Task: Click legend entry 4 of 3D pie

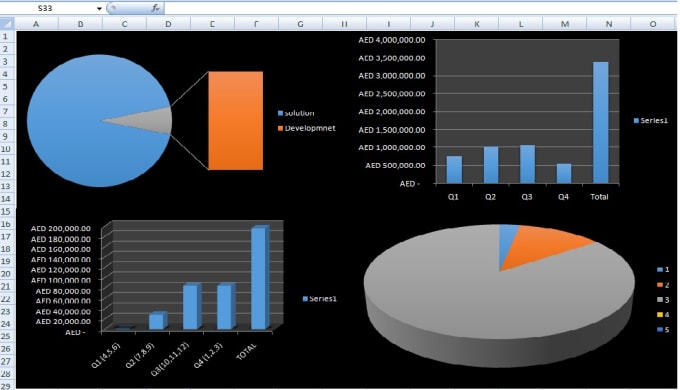Action: [x=663, y=315]
